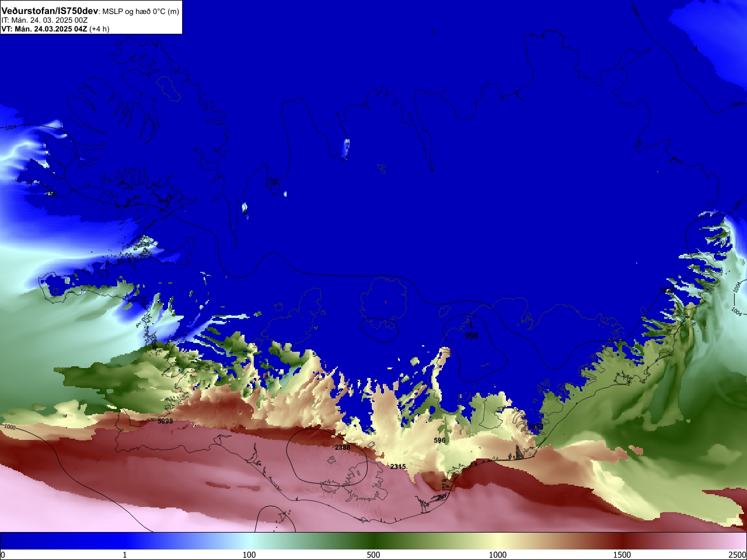Screen dimensions: 747x560
Task: Click the '1004' isobar label on western edge
Action: (11, 127)
